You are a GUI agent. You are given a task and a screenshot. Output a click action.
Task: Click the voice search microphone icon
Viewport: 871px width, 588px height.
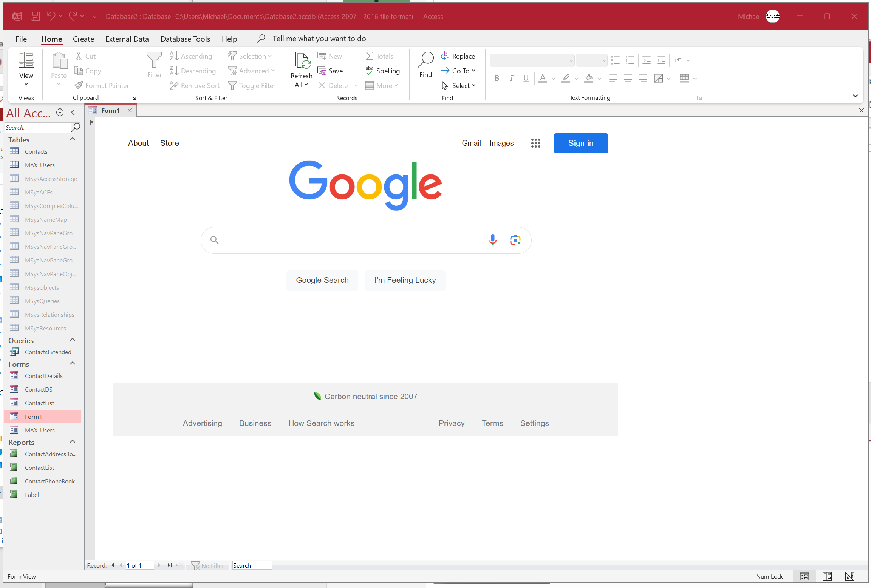pyautogui.click(x=492, y=240)
